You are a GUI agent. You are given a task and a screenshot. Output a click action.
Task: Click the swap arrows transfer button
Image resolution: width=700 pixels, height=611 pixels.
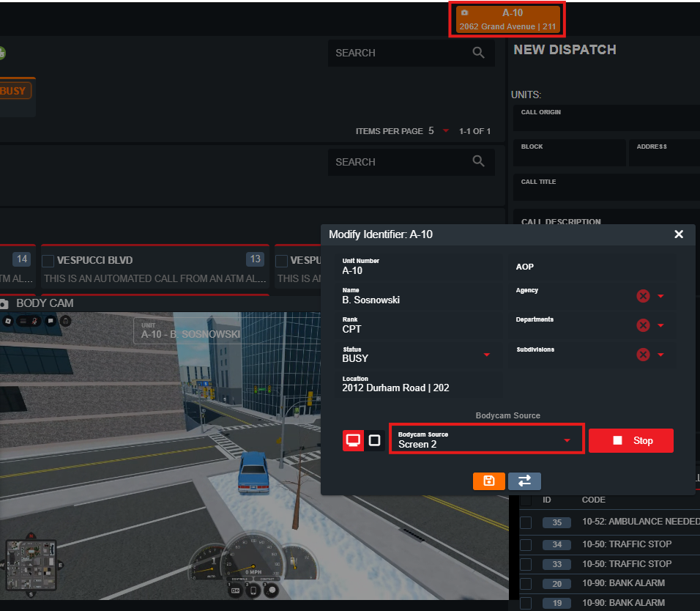point(524,481)
